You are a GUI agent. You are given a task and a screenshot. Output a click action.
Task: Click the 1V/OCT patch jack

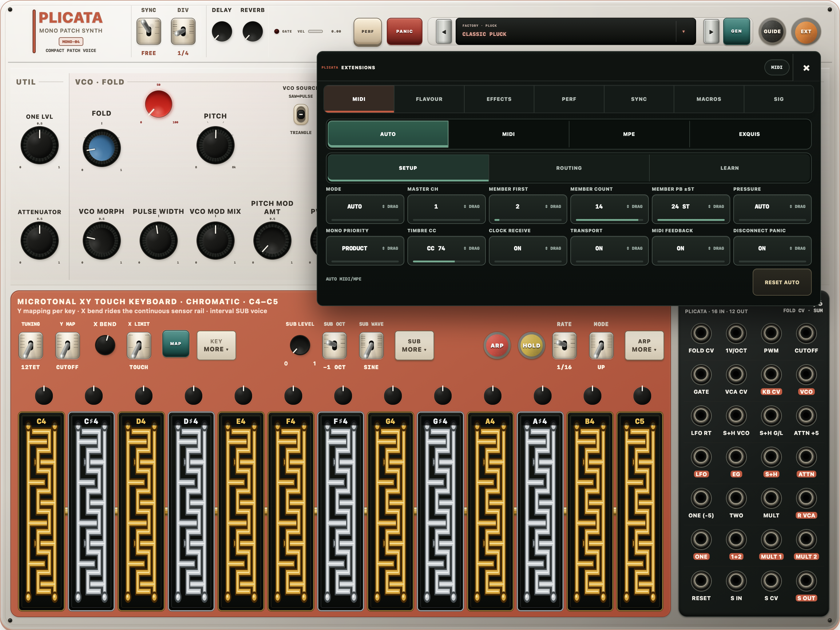pyautogui.click(x=736, y=333)
